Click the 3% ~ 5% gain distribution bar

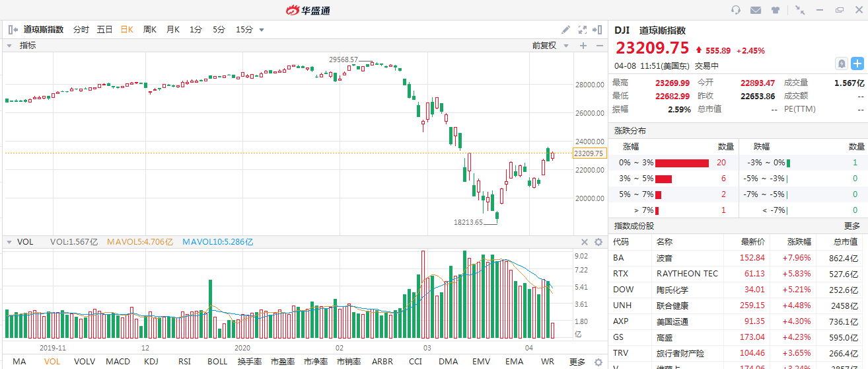point(663,179)
